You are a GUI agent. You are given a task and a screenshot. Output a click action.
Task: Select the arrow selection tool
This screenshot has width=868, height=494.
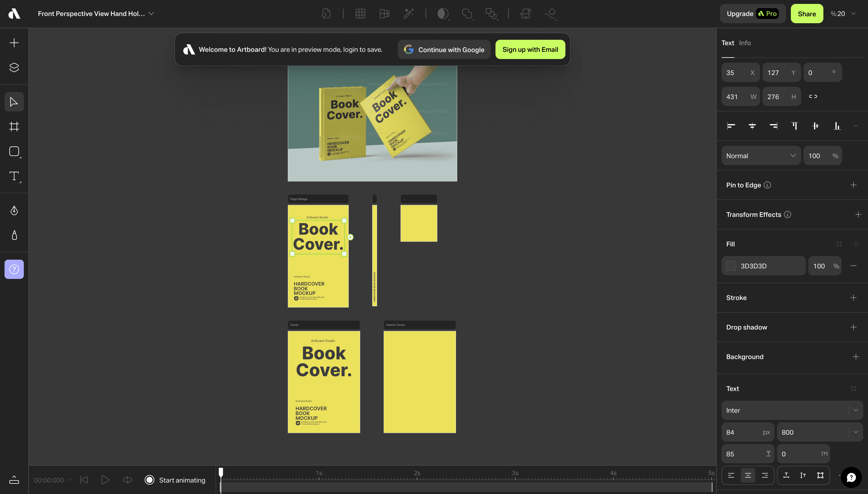point(14,102)
